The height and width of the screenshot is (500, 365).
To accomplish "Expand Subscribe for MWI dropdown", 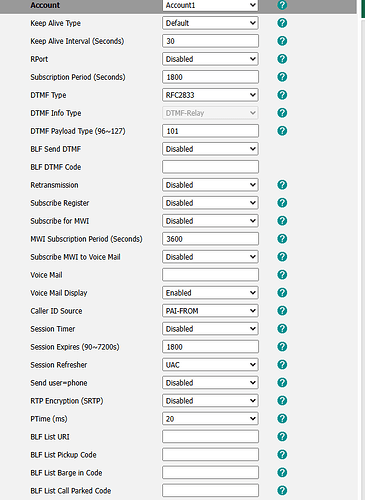I will tap(210, 221).
